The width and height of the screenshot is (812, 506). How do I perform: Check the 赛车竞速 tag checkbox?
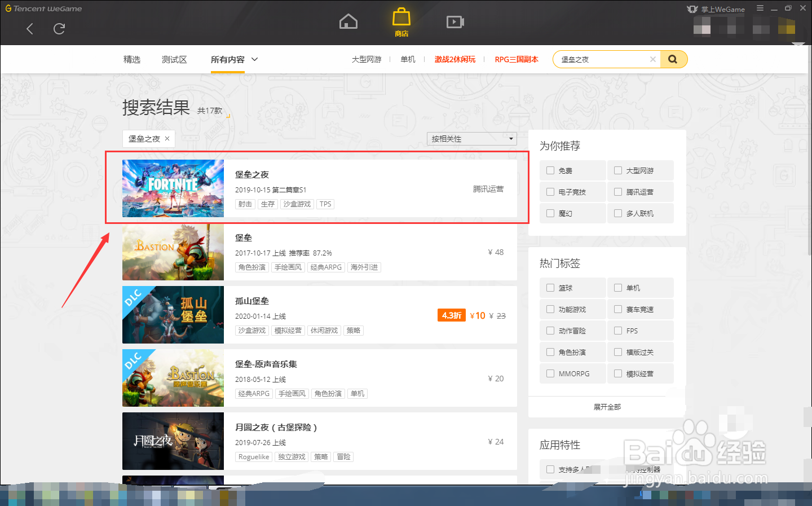[618, 309]
